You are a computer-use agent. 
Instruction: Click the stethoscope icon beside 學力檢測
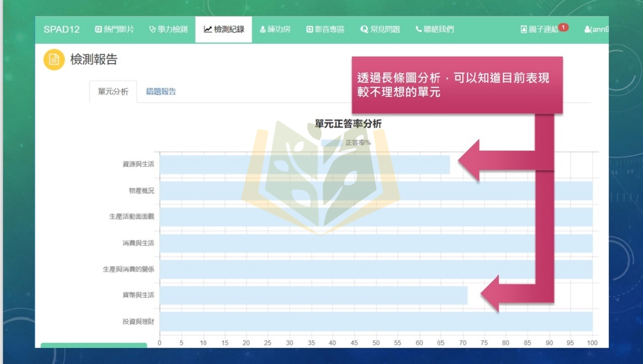click(152, 30)
